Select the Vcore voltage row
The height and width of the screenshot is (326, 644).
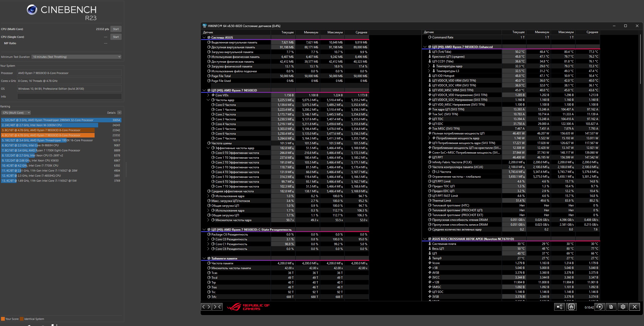coord(511,263)
